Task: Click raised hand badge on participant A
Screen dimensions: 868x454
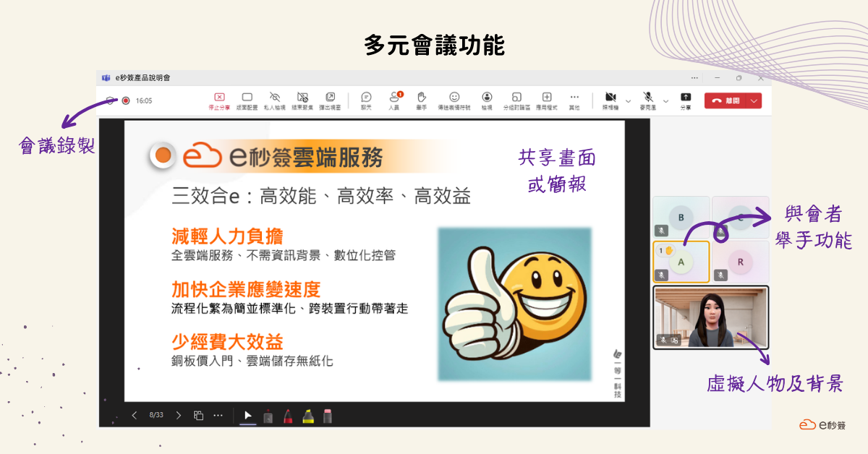Action: [665, 251]
